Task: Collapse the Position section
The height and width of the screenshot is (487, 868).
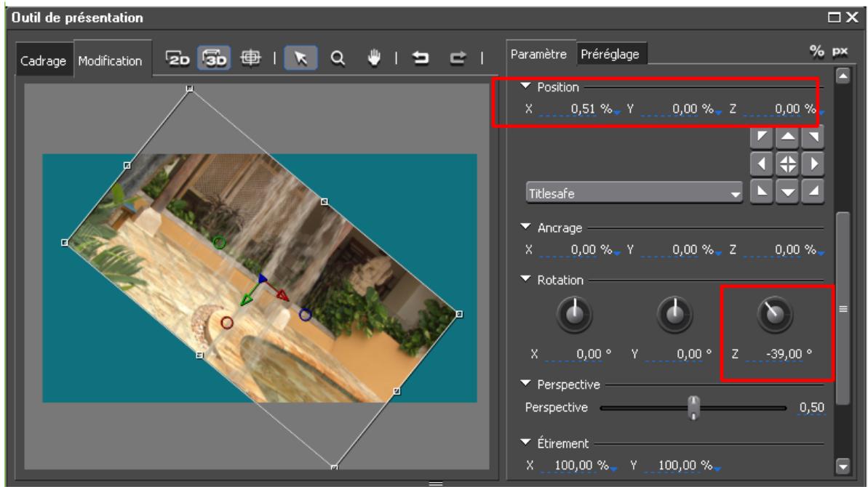Action: (526, 86)
